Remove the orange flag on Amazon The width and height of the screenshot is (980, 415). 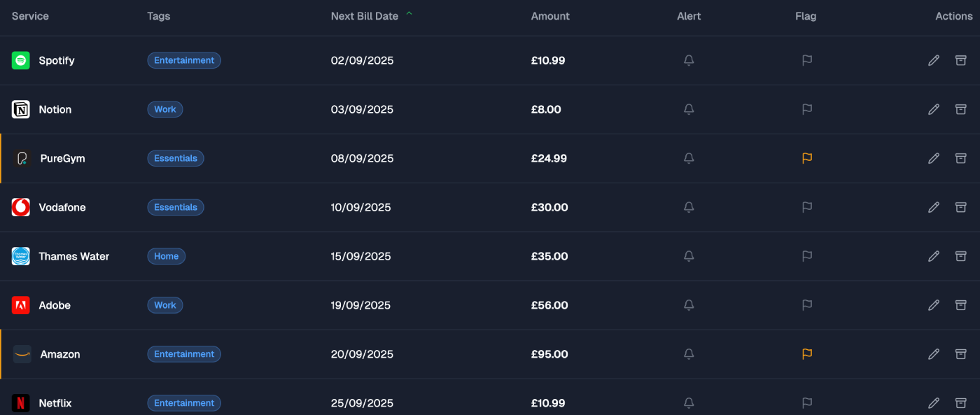[806, 354]
